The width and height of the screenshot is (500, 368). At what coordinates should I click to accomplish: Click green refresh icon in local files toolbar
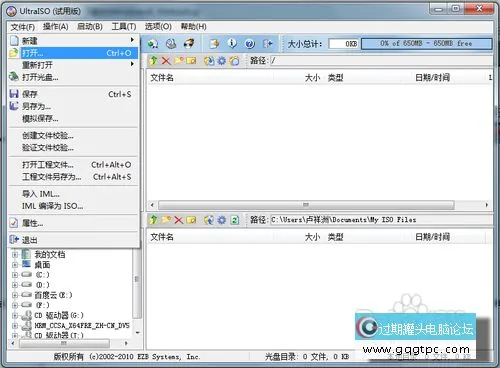click(235, 220)
